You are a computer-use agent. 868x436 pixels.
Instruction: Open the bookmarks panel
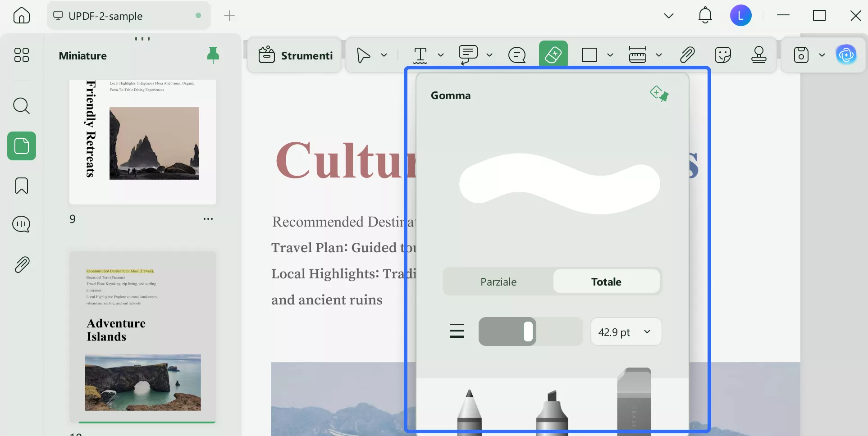21,186
